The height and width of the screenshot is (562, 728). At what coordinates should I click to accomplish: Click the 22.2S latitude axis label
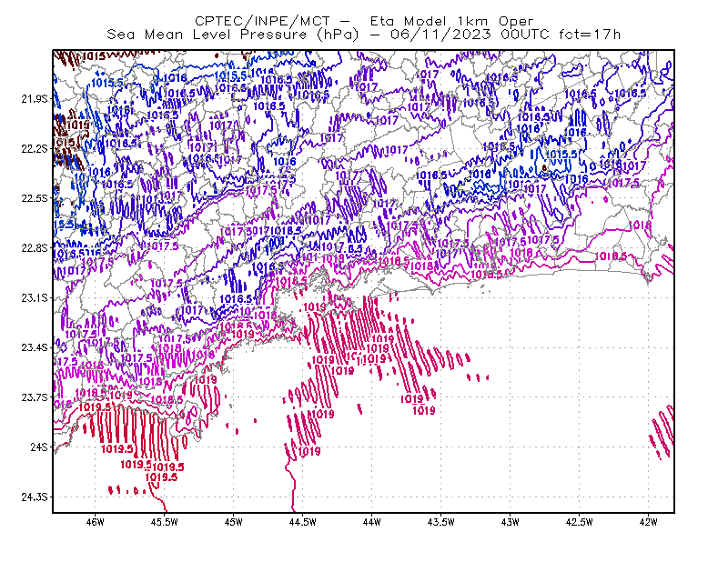click(x=35, y=148)
